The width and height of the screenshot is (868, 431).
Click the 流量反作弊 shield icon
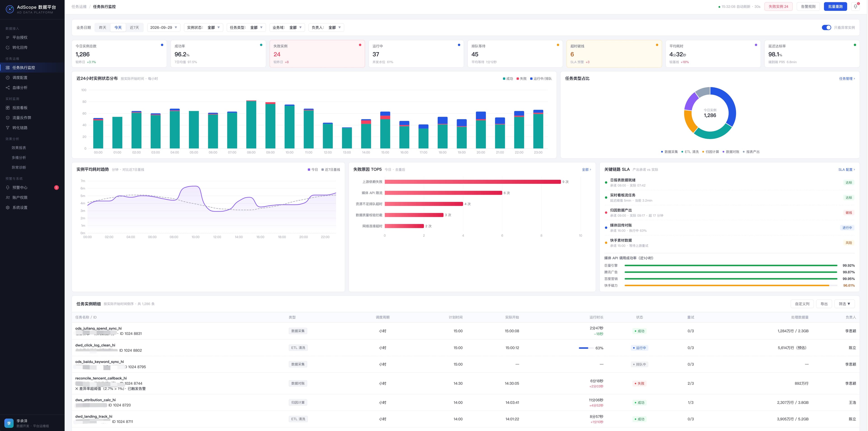point(8,118)
